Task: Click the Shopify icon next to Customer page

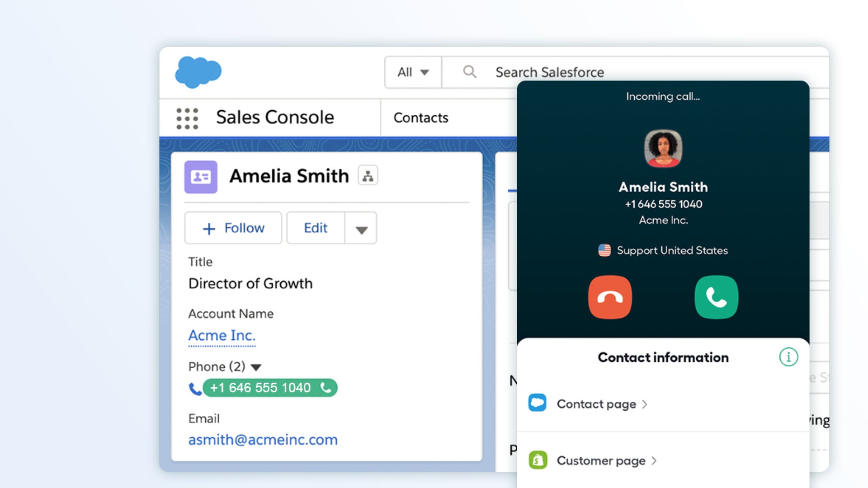Action: (x=538, y=460)
